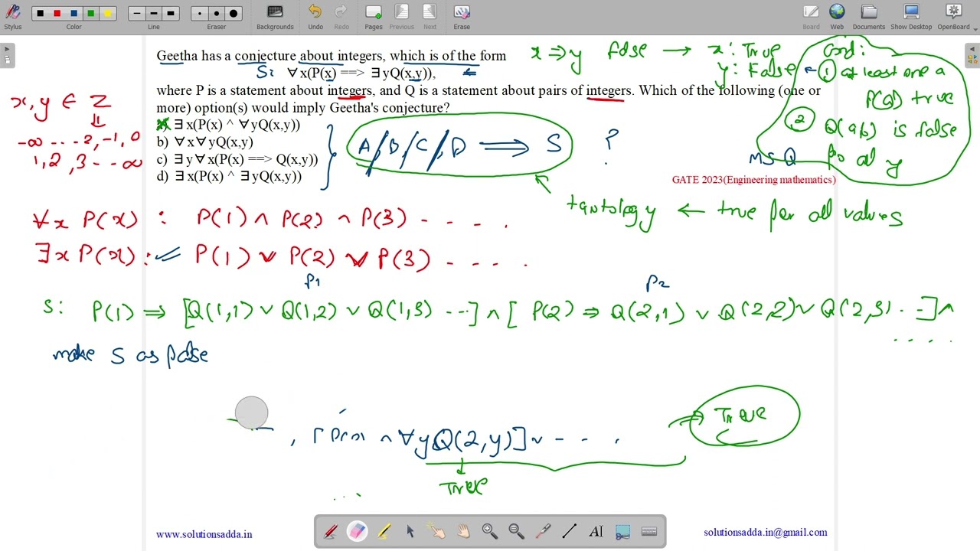Add a new page with Pages
The height and width of the screenshot is (551, 980).
point(374,17)
